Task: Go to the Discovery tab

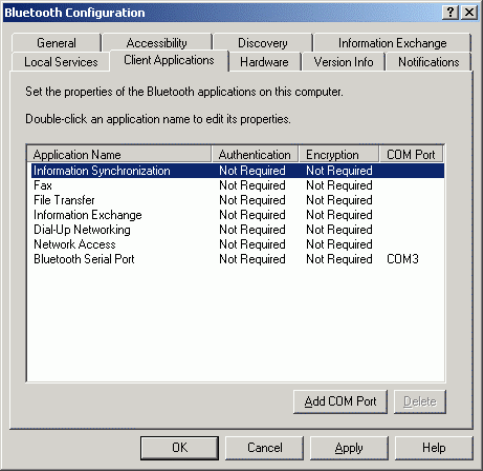Action: coord(263,43)
